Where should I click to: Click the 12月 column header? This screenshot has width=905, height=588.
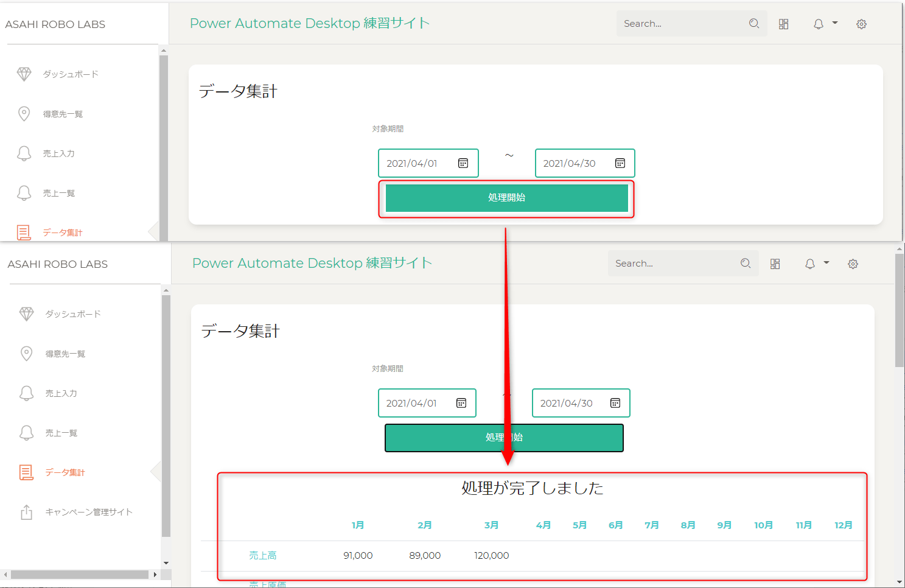[843, 525]
